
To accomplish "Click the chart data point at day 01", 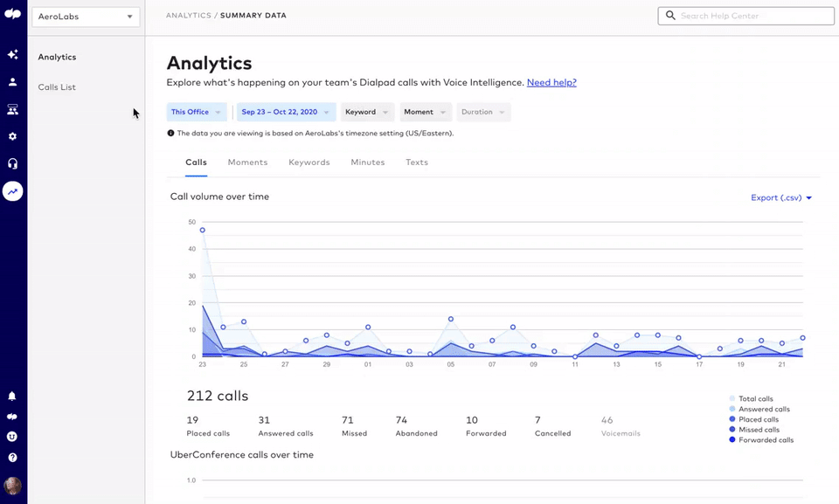I will (x=368, y=327).
